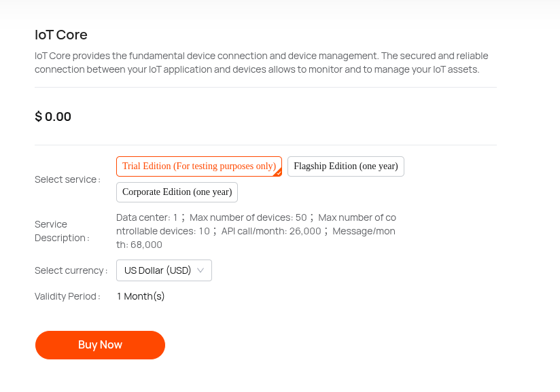
Task: Click the selected checkmark corner on Trial Edition
Action: 278,173
